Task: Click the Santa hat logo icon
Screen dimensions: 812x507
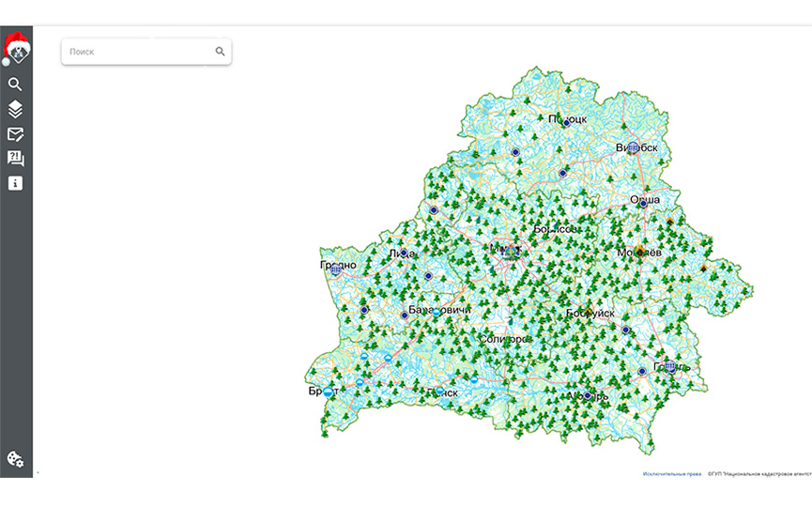Action: pyautogui.click(x=16, y=47)
